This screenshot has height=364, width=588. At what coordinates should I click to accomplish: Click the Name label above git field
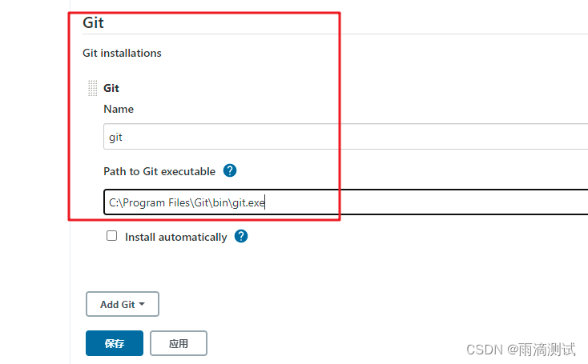(119, 109)
